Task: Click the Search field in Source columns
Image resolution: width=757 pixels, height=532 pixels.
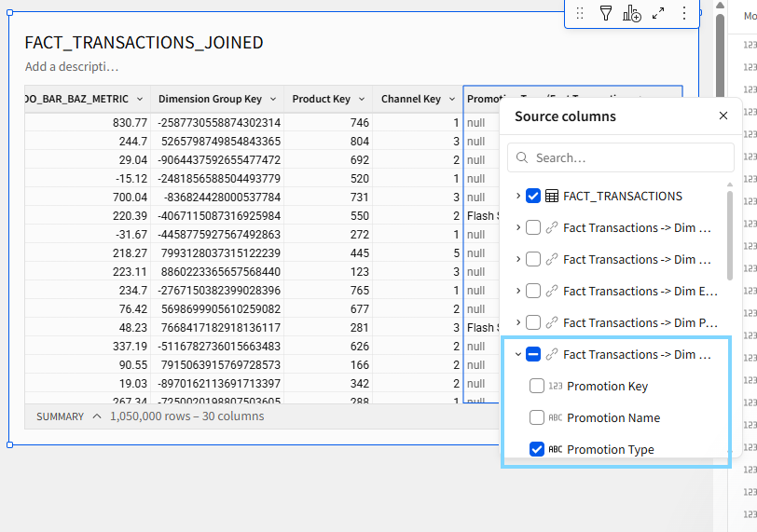Action: [x=620, y=157]
